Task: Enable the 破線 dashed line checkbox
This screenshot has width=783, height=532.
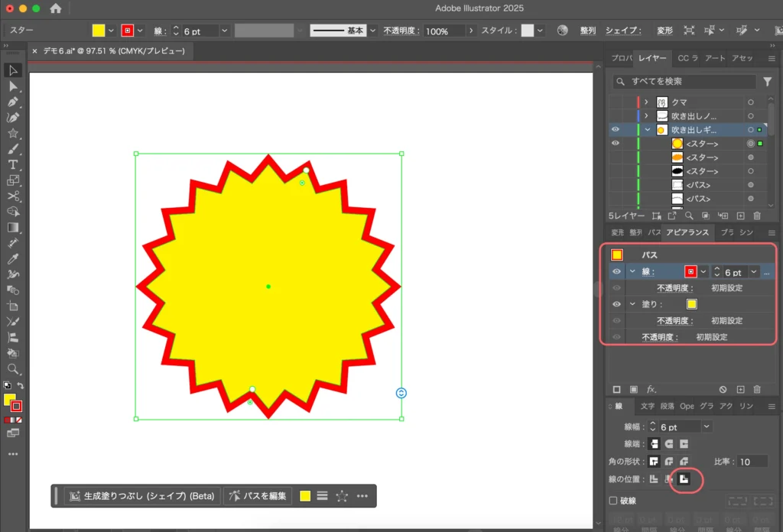Action: (613, 501)
